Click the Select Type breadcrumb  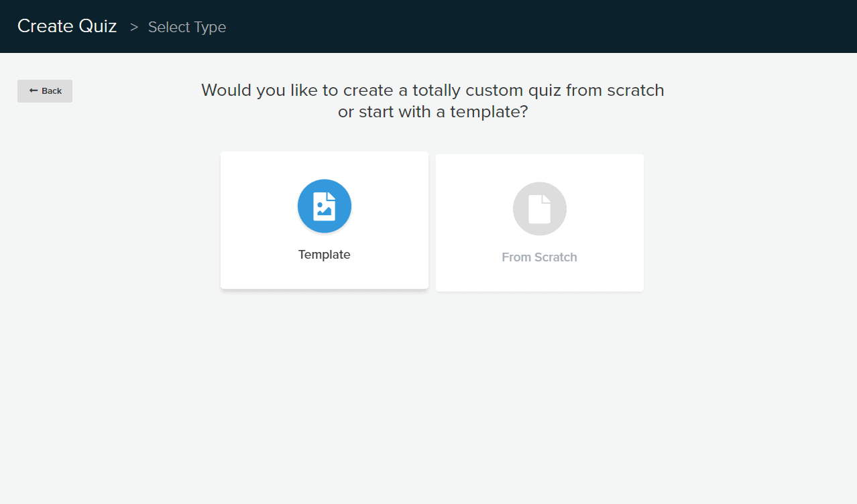coord(187,27)
